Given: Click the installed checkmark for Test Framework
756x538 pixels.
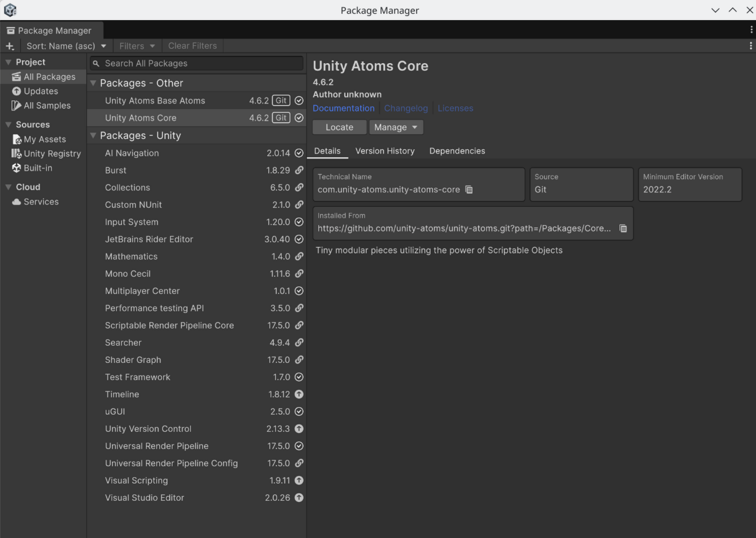Looking at the screenshot, I should [299, 377].
